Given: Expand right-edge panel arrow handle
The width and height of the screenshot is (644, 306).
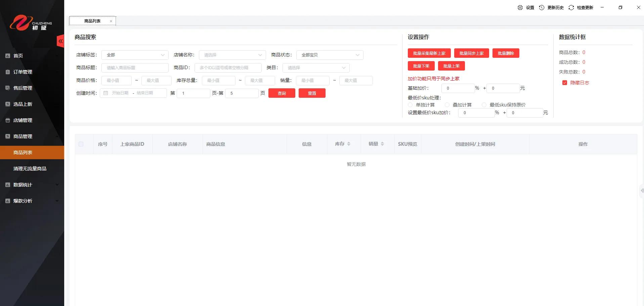Looking at the screenshot, I should tap(642, 190).
